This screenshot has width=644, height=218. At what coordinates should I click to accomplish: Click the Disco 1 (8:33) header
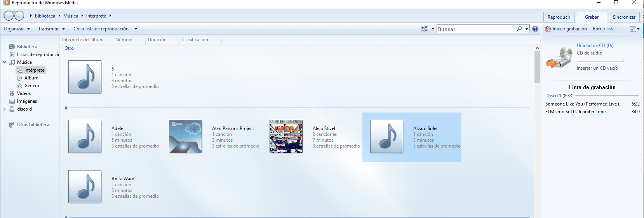click(x=560, y=96)
